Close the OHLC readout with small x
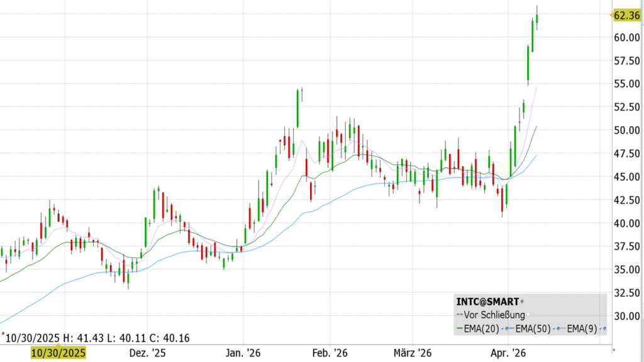The height and width of the screenshot is (362, 644). (x=4, y=336)
